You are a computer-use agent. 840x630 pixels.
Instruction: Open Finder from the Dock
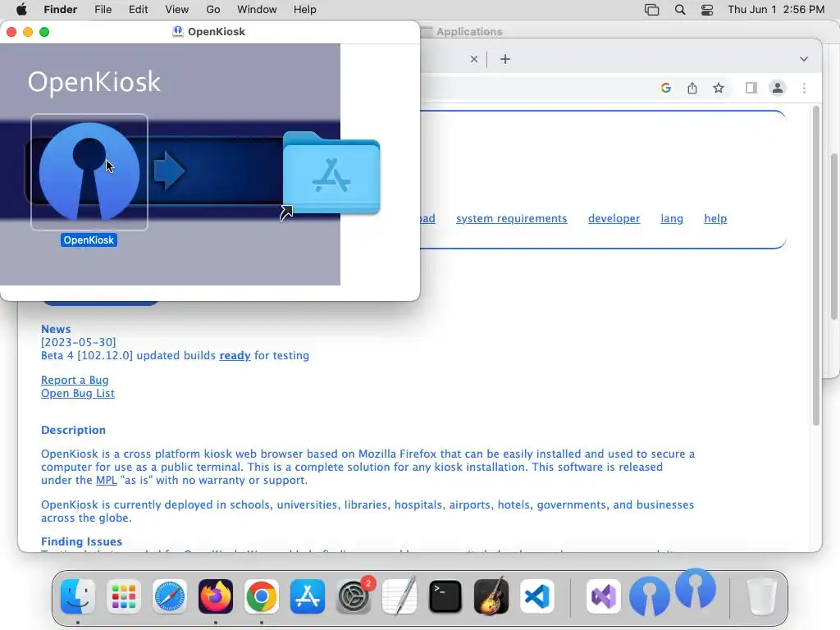(78, 596)
